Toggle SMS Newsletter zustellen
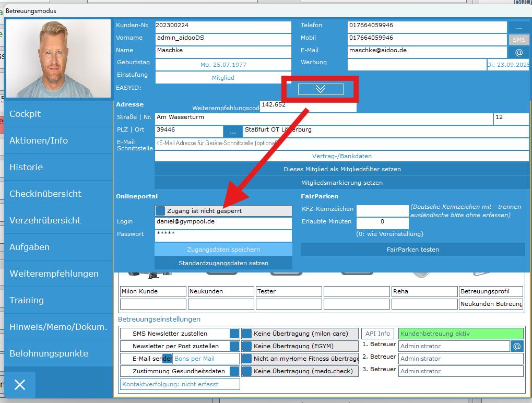Screen dimensions: 532x403 point(234,334)
